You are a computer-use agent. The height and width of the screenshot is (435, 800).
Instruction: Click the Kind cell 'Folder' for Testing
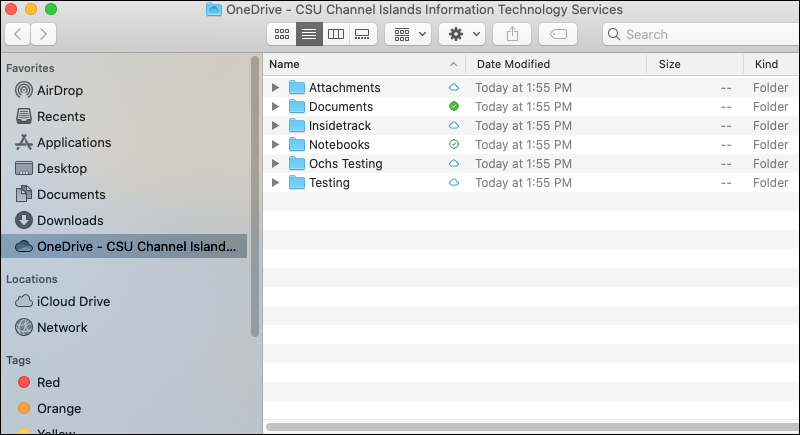point(770,183)
